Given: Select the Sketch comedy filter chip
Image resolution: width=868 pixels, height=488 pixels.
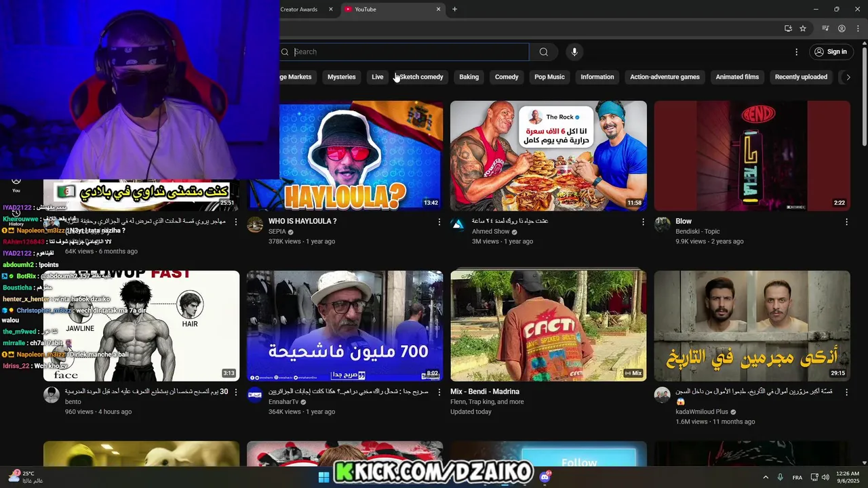Looking at the screenshot, I should coord(421,77).
